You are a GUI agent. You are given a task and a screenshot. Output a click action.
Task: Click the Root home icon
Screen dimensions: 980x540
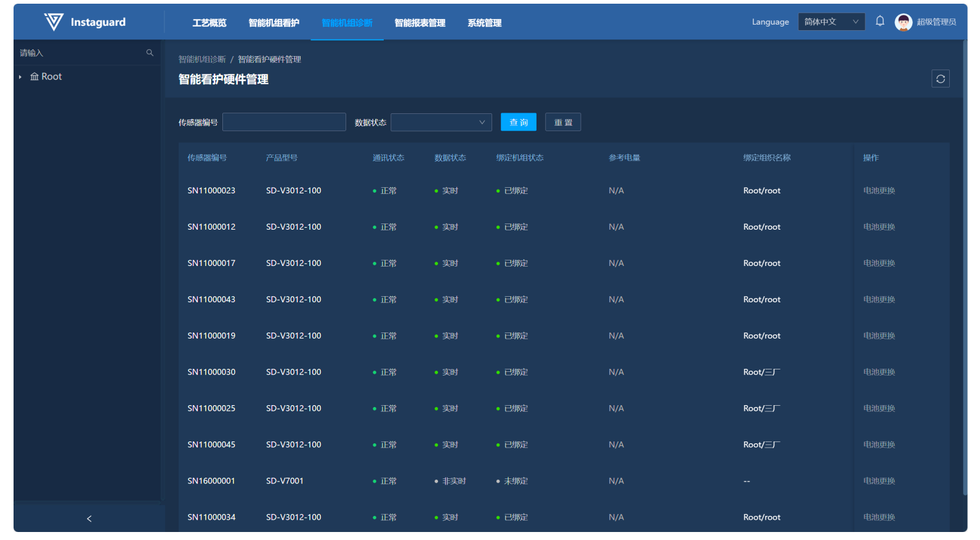pyautogui.click(x=34, y=77)
